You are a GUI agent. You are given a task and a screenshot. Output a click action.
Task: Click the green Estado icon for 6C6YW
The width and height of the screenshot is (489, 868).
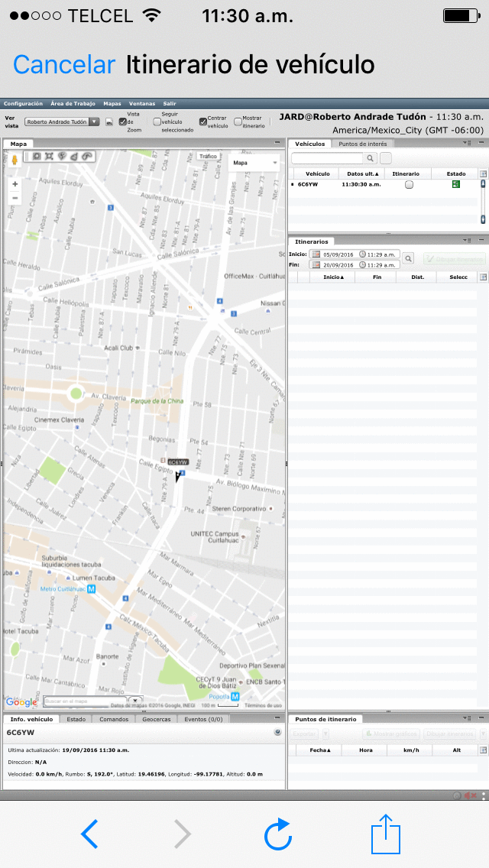point(456,184)
